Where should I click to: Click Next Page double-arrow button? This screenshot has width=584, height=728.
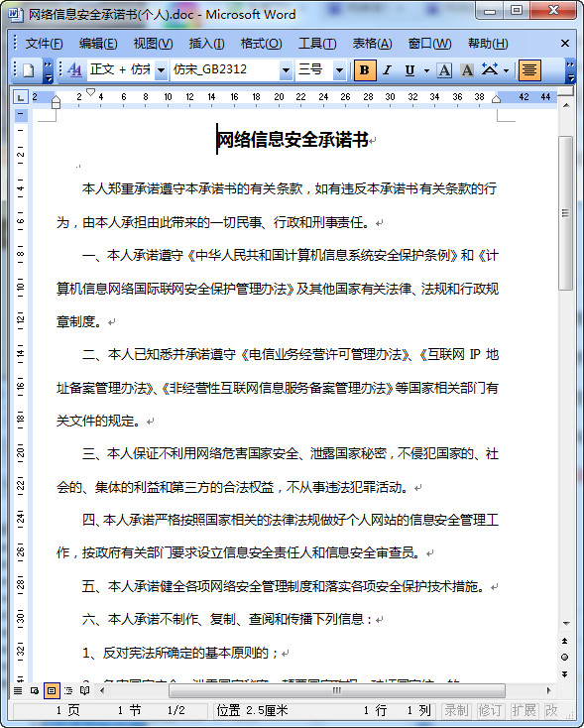(x=565, y=673)
